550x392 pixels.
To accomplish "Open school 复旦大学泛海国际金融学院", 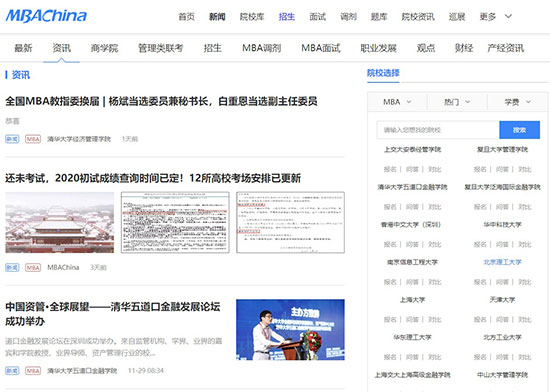I will (x=502, y=187).
